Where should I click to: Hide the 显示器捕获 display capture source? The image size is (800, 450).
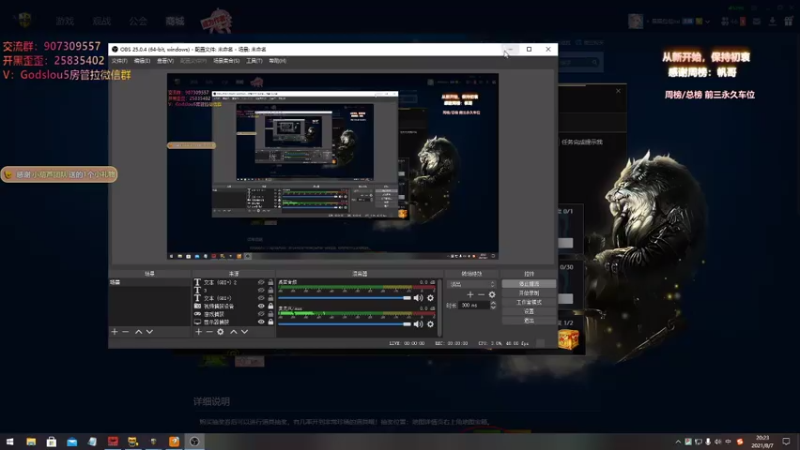click(x=261, y=322)
